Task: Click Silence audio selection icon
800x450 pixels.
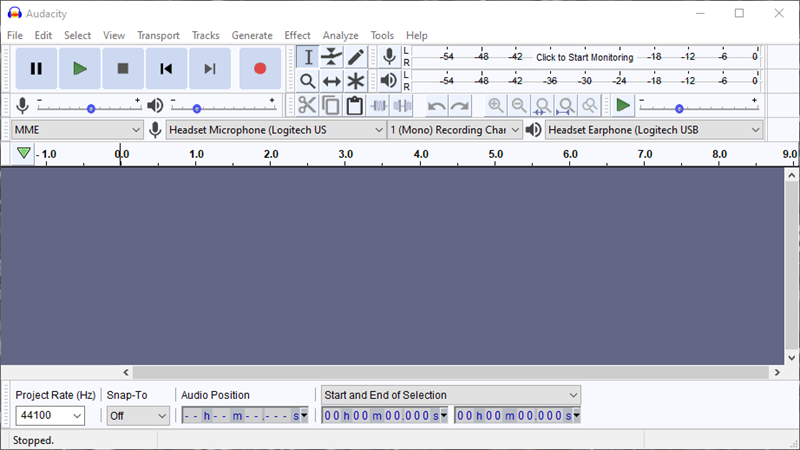Action: (403, 106)
